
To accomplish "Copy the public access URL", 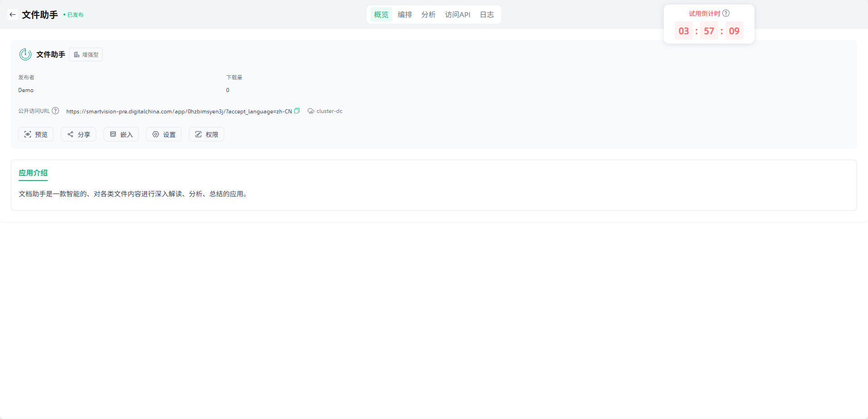I will tap(297, 111).
